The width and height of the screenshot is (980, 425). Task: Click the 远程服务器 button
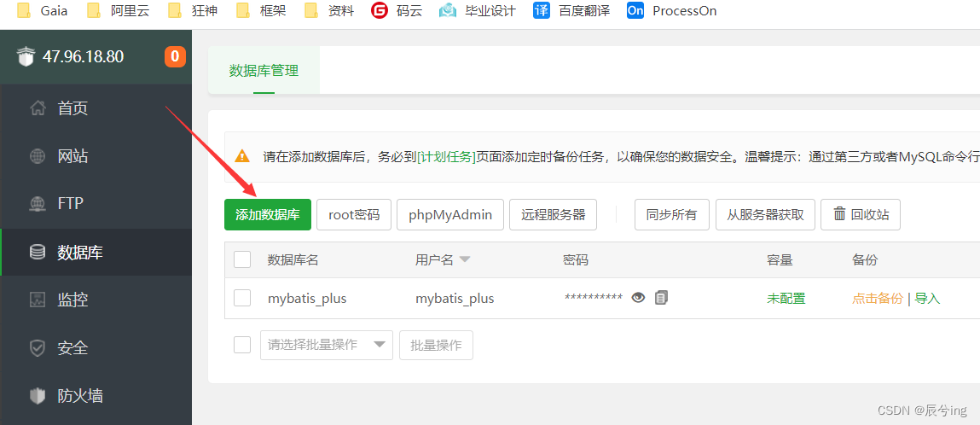click(554, 215)
